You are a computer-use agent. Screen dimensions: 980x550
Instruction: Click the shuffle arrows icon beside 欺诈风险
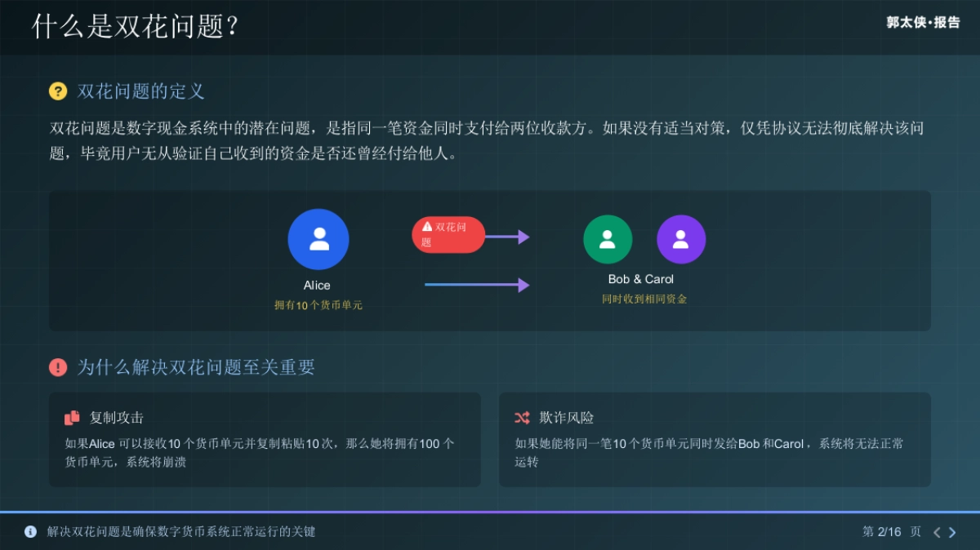522,417
